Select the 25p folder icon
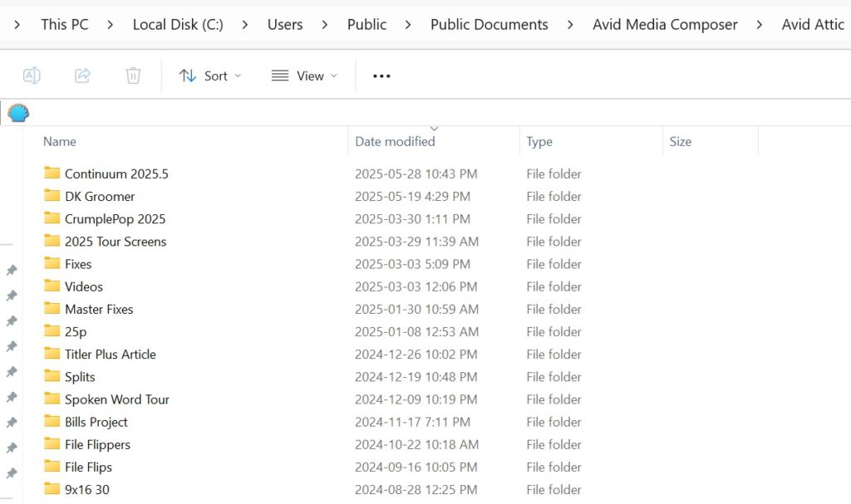Viewport: 851px width, 504px height. click(x=52, y=330)
